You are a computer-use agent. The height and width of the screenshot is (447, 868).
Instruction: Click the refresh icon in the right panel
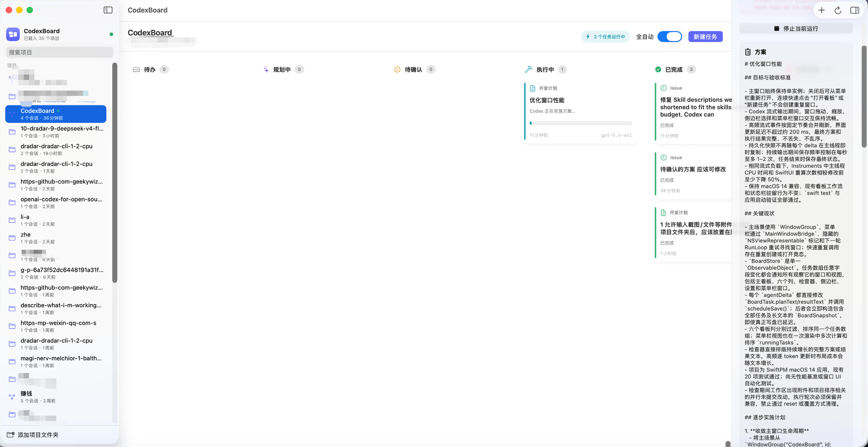pos(838,10)
